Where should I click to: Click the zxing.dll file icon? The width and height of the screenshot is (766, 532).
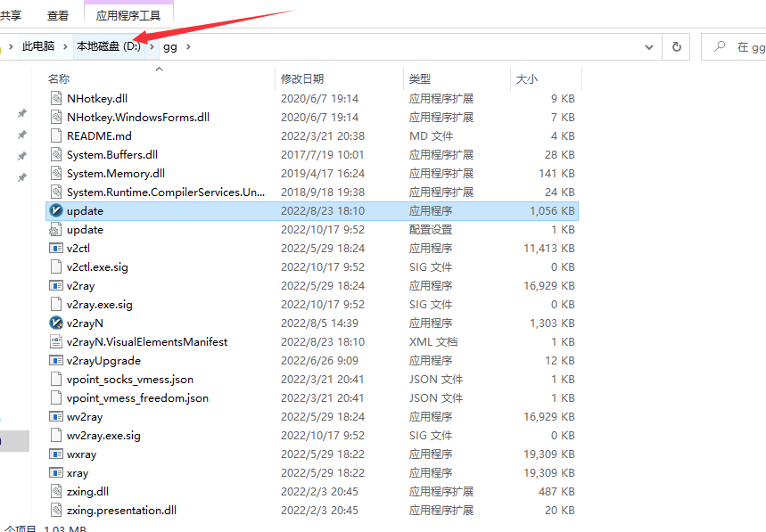tap(56, 492)
